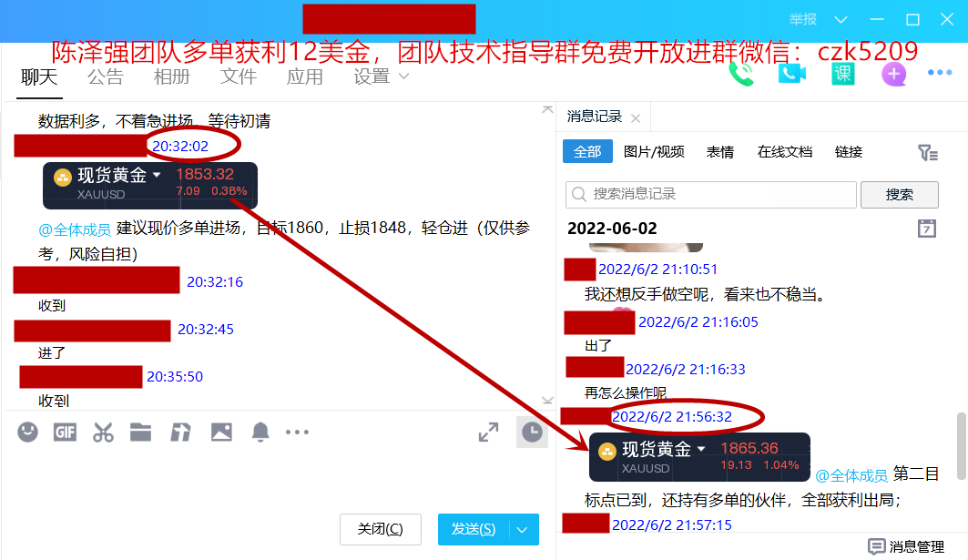968x560 pixels.
Task: Open the send options dropdown arrow
Action: coord(523,530)
